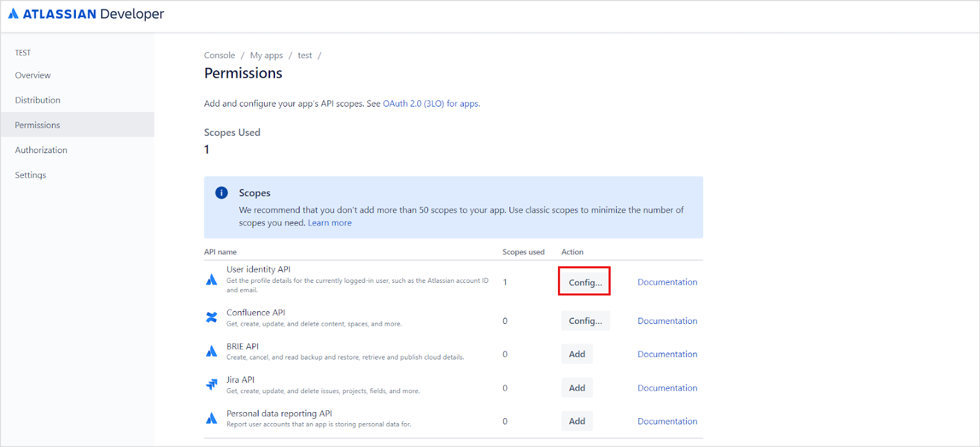
Task: Click the User identity API Atlassian icon
Action: [x=211, y=280]
